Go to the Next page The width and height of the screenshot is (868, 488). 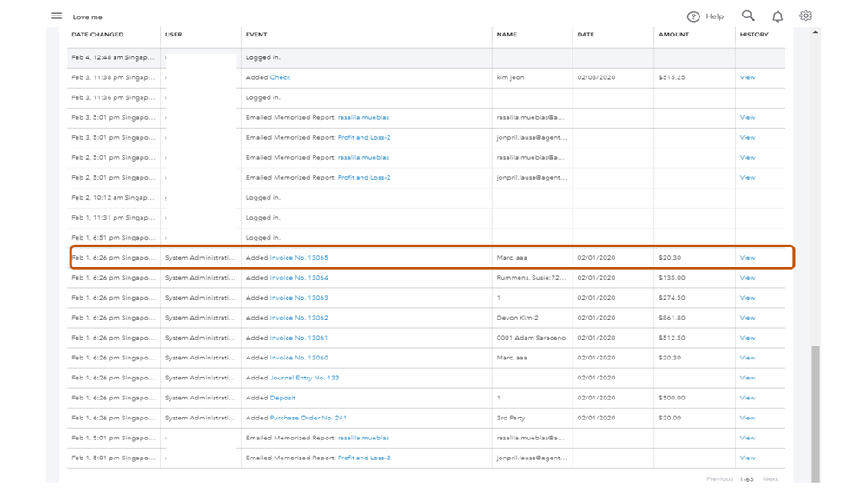pyautogui.click(x=770, y=479)
